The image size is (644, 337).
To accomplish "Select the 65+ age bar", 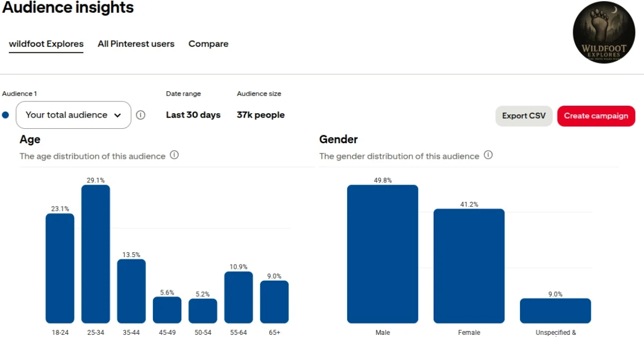I will pos(274,302).
